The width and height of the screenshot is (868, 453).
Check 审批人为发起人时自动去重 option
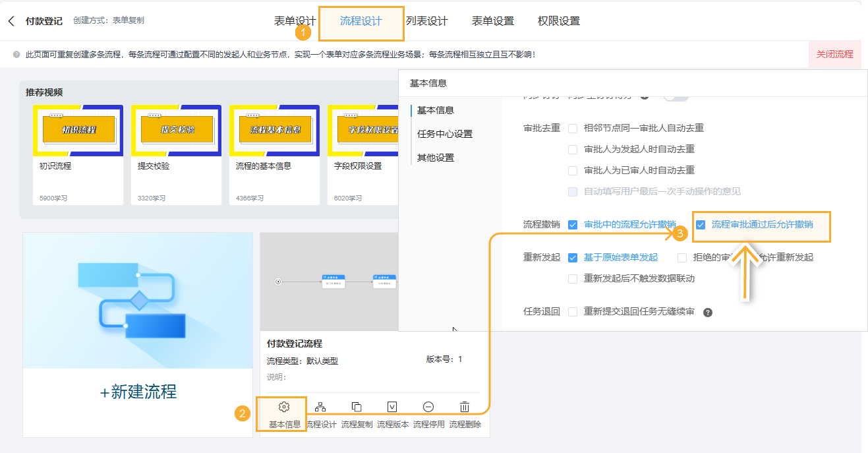[573, 149]
